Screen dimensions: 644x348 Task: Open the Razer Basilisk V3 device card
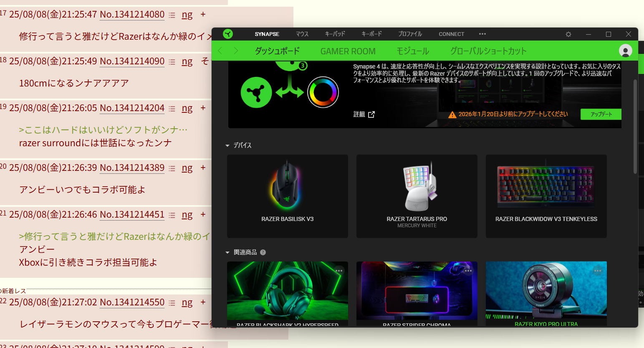tap(288, 196)
